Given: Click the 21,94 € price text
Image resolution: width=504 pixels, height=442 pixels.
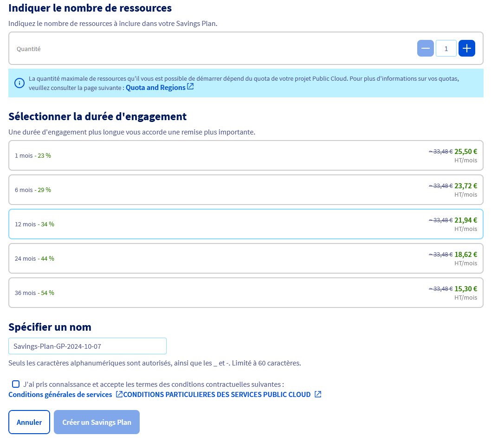Looking at the screenshot, I should coord(466,220).
